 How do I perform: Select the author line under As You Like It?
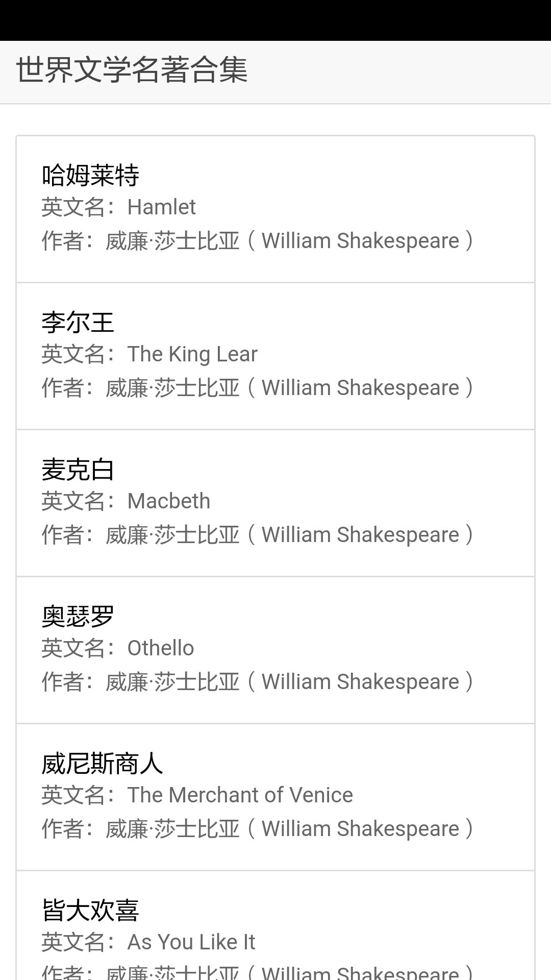(258, 973)
